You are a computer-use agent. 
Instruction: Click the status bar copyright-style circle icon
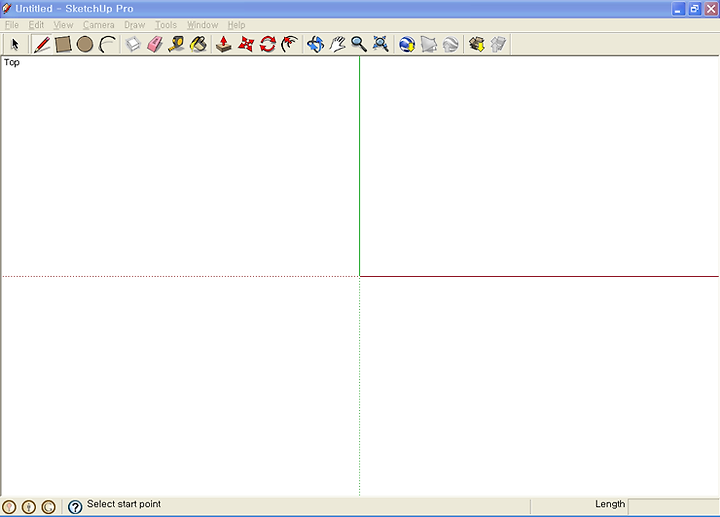tap(49, 507)
